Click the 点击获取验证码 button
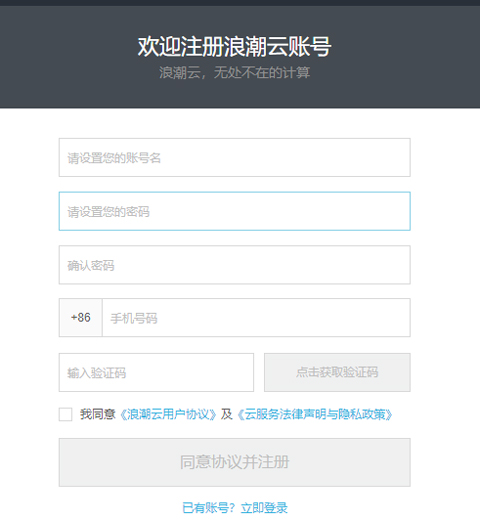480x521 pixels. [337, 372]
